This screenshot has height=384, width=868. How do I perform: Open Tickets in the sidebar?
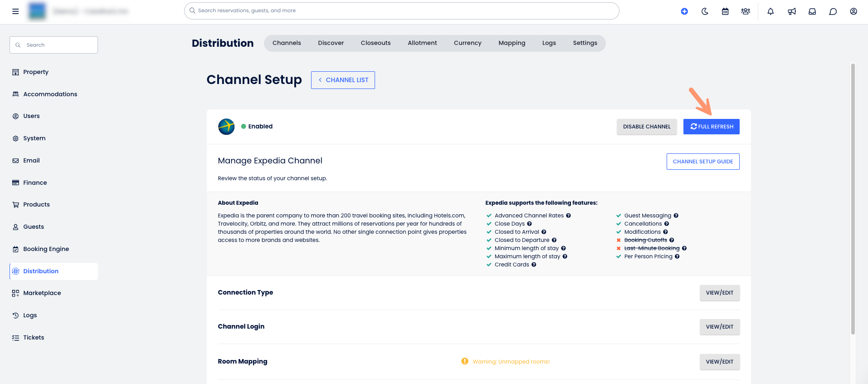pyautogui.click(x=54, y=338)
